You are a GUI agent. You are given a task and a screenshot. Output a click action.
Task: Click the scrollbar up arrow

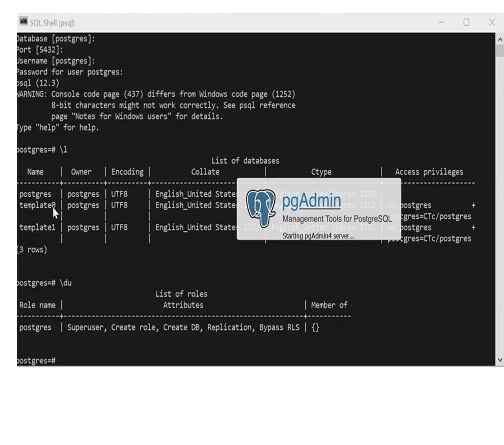point(500,39)
